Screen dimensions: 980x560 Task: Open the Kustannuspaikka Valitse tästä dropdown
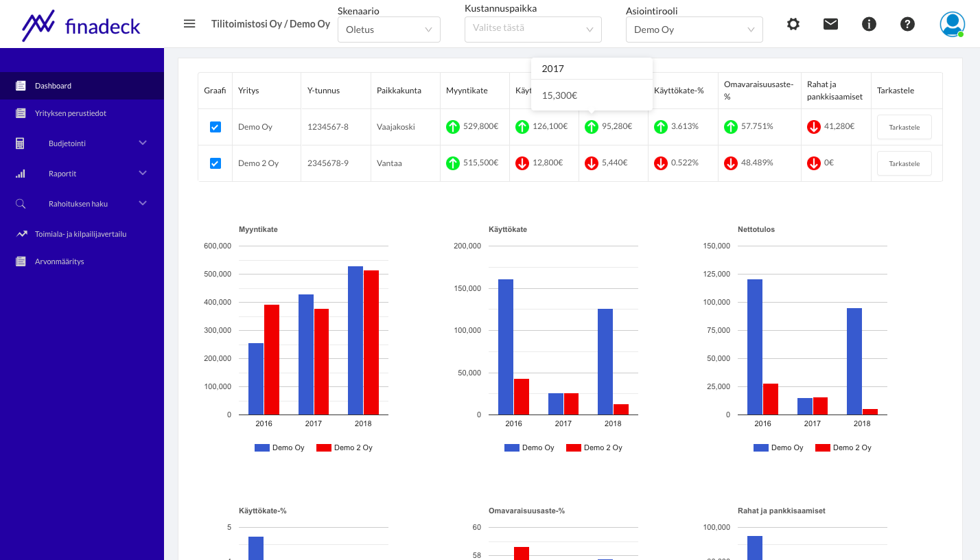click(x=533, y=30)
